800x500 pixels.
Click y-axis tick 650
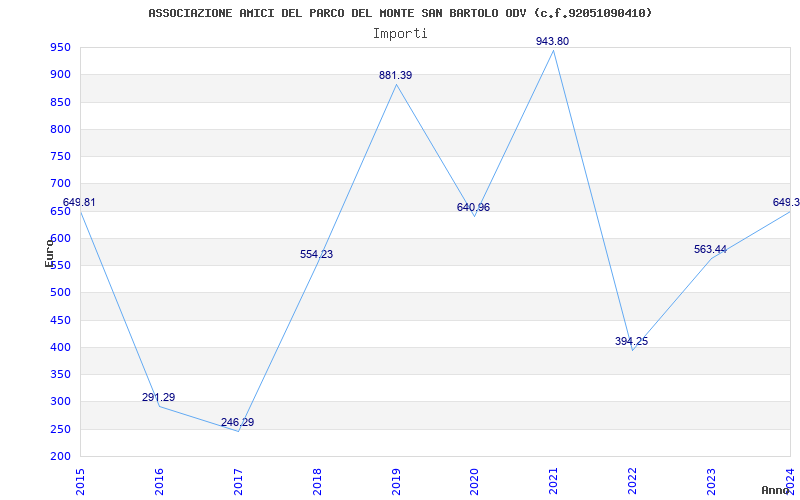coord(60,211)
